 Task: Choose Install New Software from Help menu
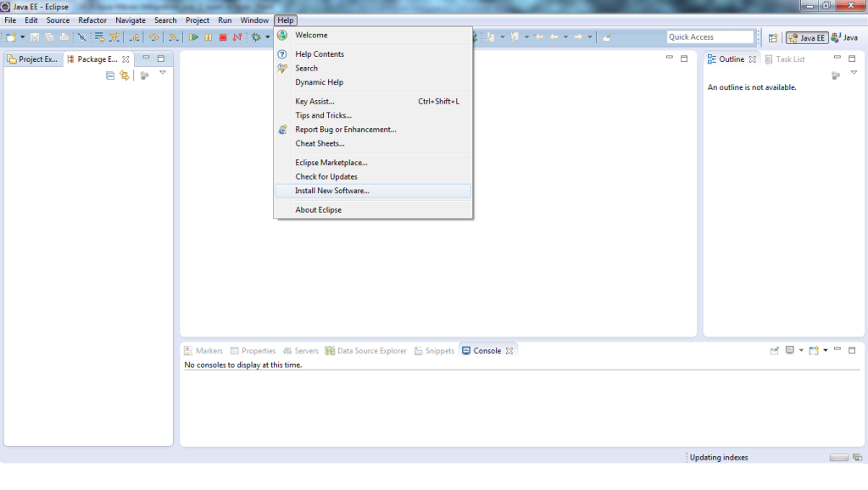[373, 191]
